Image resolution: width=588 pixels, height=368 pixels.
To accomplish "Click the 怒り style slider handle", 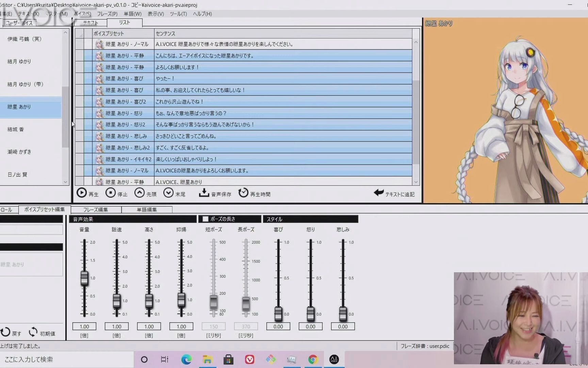I will click(x=311, y=313).
